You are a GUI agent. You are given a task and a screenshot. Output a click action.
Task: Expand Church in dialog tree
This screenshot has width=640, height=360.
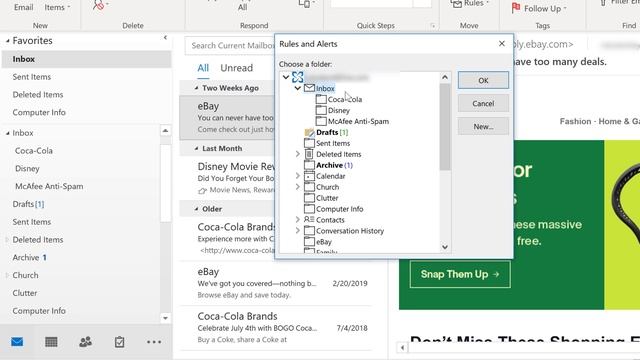click(x=298, y=187)
